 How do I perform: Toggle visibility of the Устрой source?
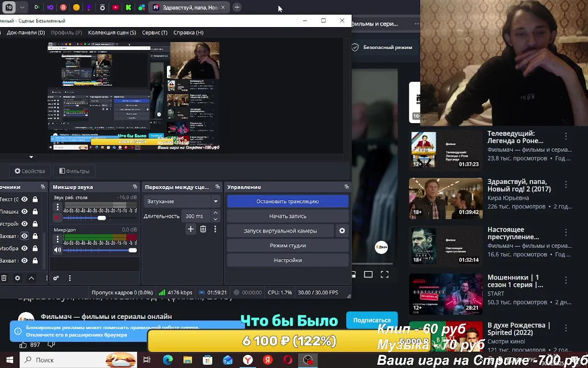click(24, 224)
